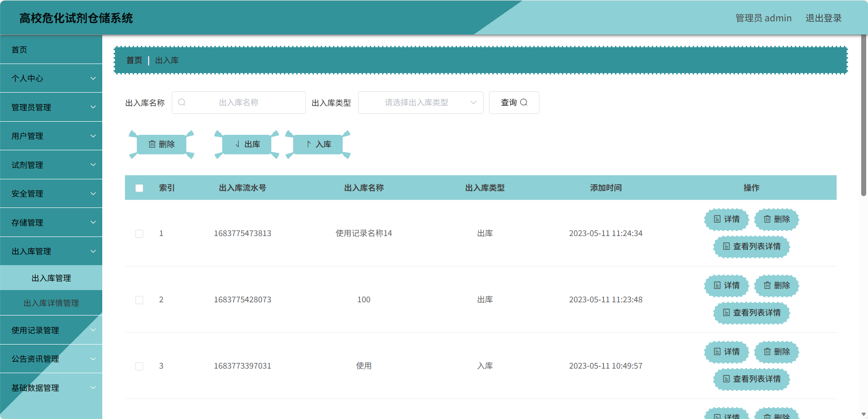
Task: Click the 出入库流水号 column header
Action: point(242,188)
